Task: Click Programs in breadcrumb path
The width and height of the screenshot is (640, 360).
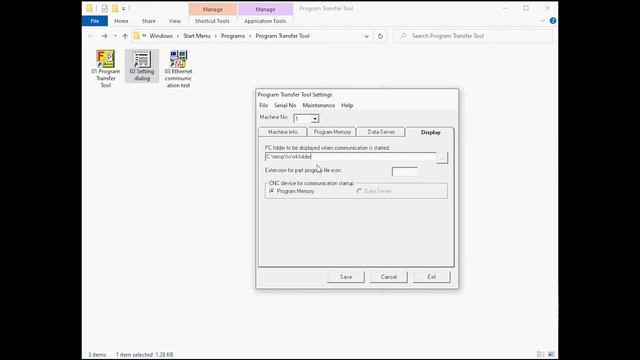Action: click(x=233, y=36)
